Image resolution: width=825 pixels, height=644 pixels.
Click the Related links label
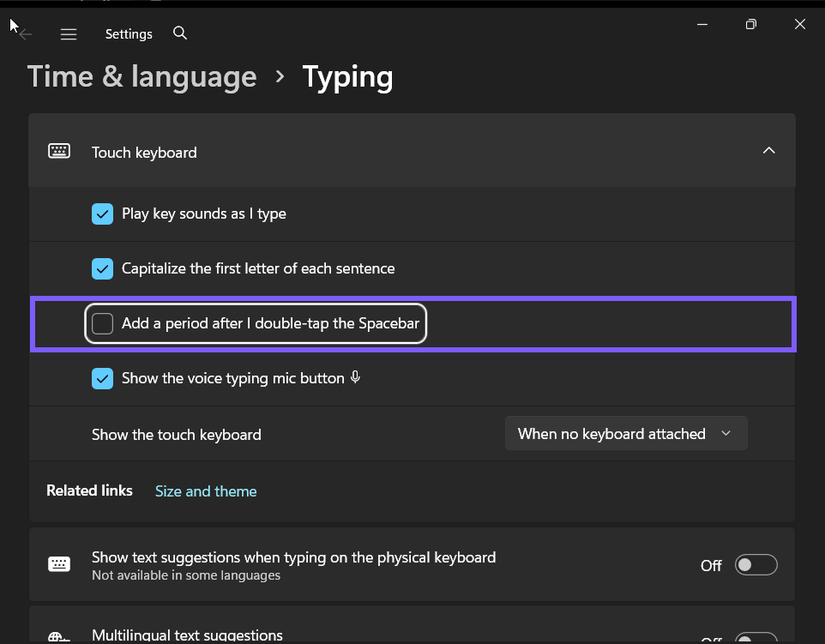pos(89,491)
